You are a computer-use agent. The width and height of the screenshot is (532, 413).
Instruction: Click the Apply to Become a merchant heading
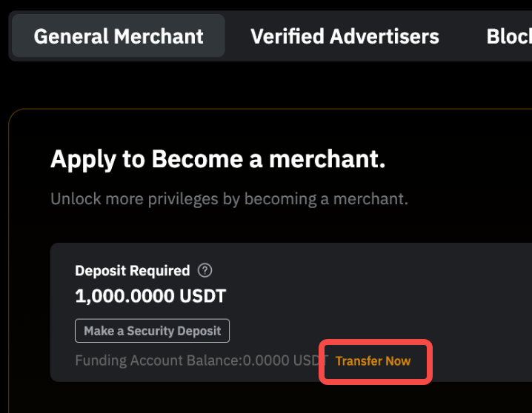point(218,159)
